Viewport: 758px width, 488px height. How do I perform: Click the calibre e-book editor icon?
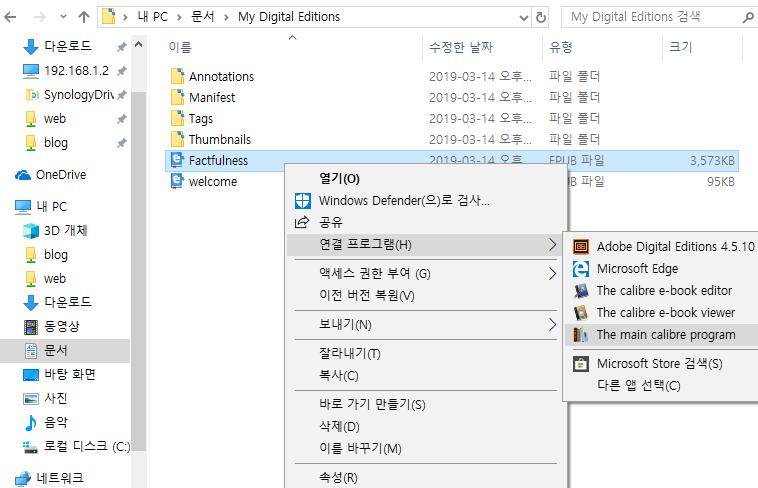click(581, 291)
